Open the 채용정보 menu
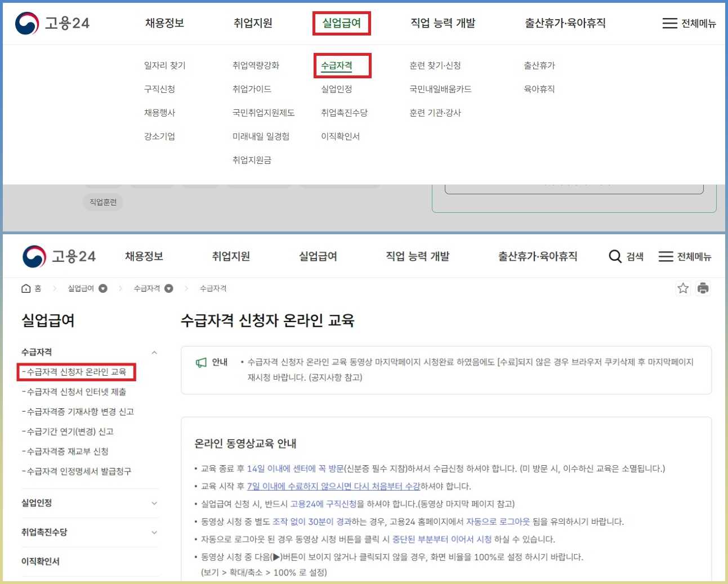The image size is (728, 584). (144, 256)
